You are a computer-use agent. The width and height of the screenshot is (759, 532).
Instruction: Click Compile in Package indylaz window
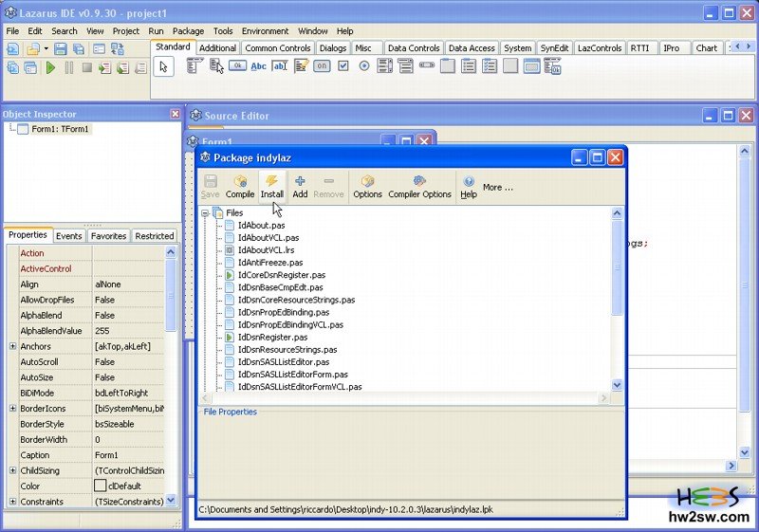(x=240, y=187)
